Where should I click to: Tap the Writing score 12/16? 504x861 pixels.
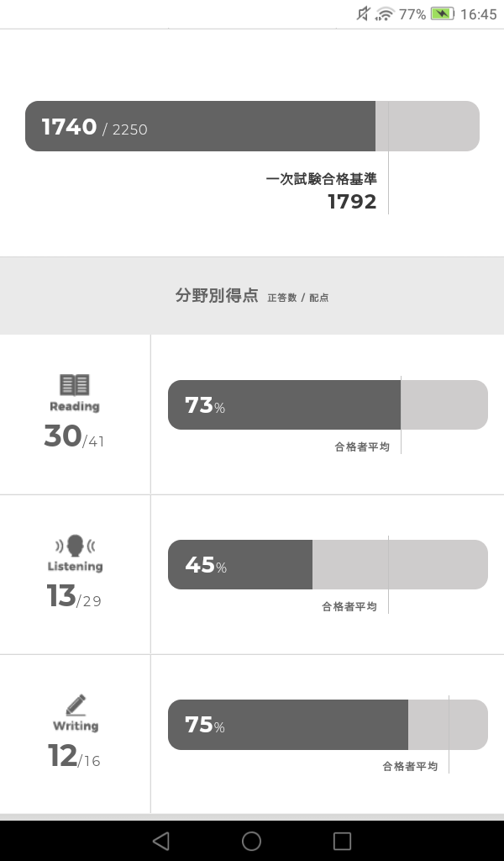tap(74, 757)
